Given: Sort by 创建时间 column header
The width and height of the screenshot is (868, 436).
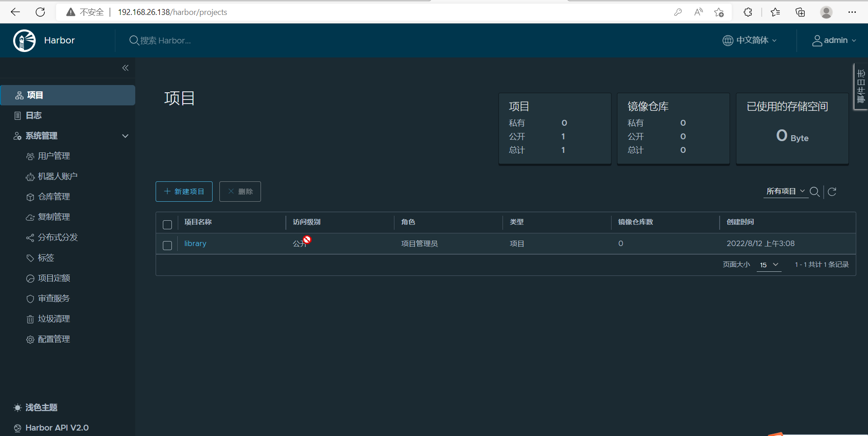Looking at the screenshot, I should (x=740, y=222).
